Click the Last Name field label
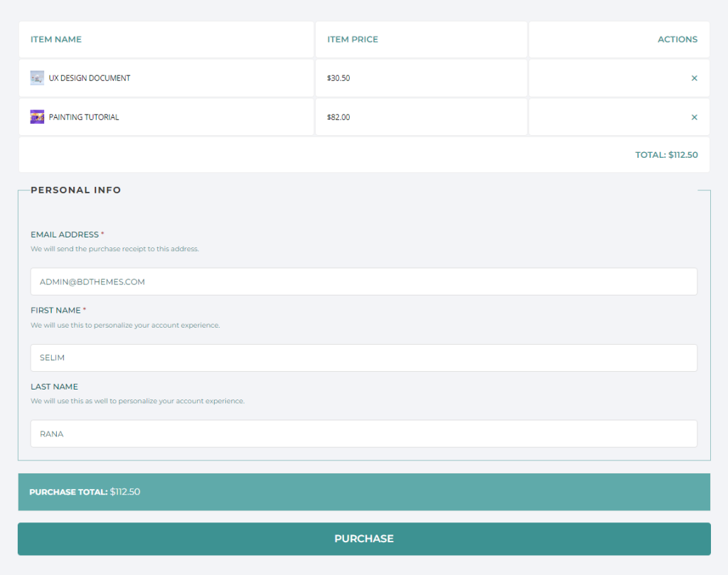This screenshot has width=728, height=575. [54, 387]
